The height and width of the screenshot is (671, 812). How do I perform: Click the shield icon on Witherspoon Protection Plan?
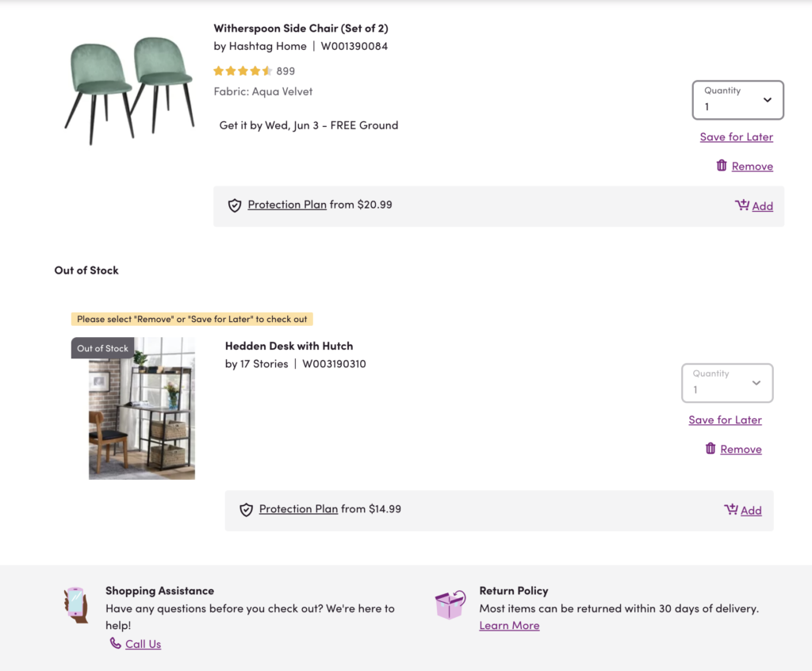[x=235, y=205]
